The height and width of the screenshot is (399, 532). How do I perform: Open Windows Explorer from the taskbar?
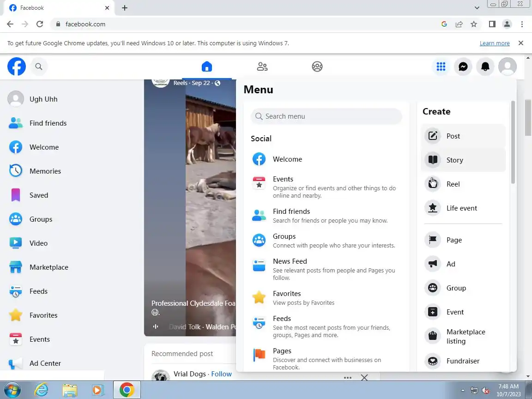[69, 390]
